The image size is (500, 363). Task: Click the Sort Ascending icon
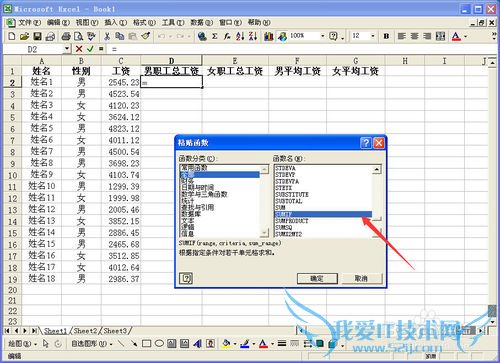point(240,36)
